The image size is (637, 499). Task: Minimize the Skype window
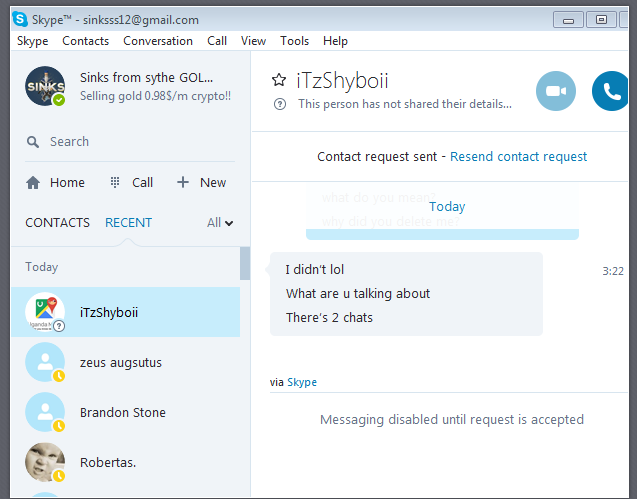point(568,20)
